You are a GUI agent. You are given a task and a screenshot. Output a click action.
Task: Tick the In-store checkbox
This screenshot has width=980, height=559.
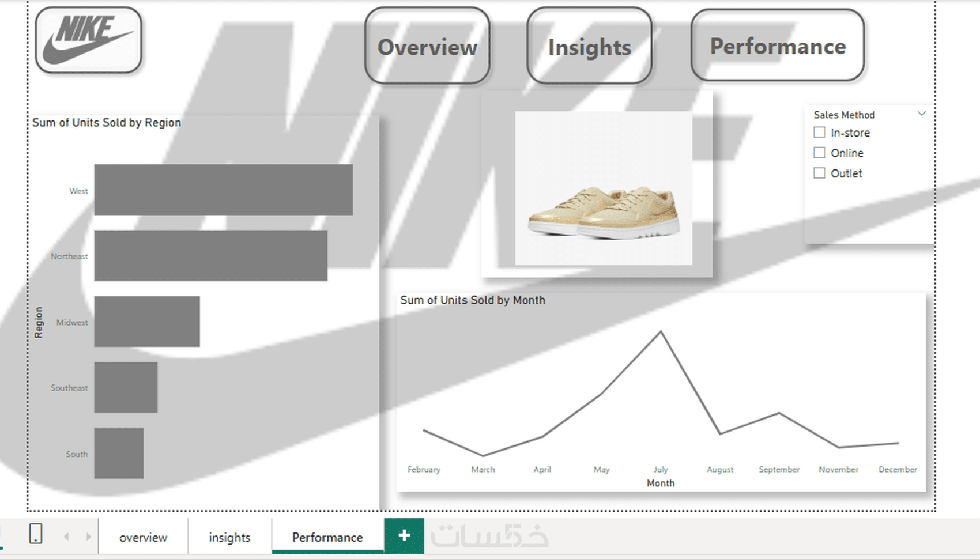click(x=819, y=133)
